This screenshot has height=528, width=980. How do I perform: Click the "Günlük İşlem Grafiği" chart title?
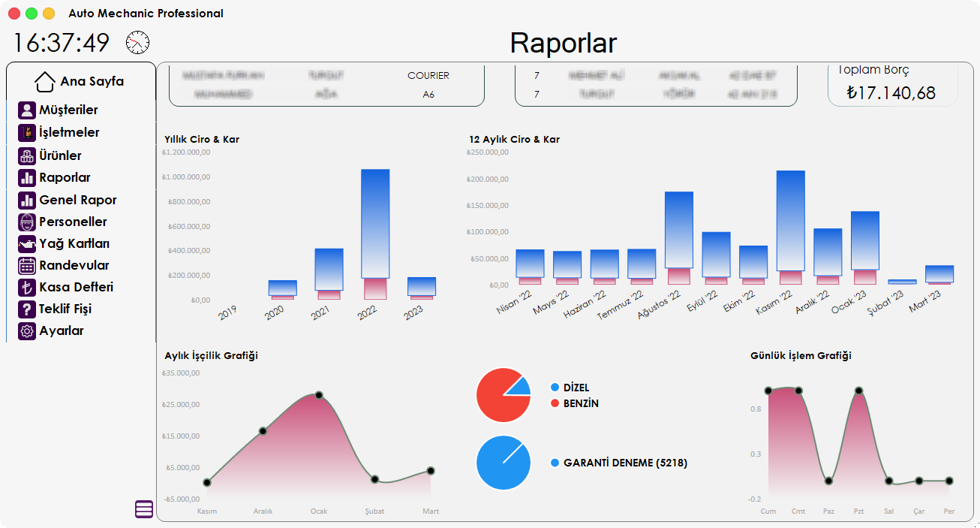[801, 355]
